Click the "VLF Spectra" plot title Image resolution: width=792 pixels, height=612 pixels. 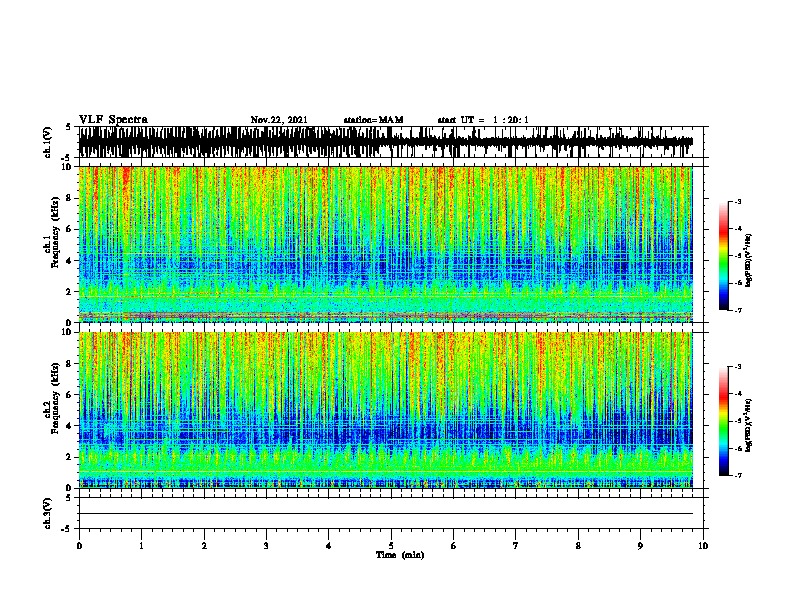point(113,120)
